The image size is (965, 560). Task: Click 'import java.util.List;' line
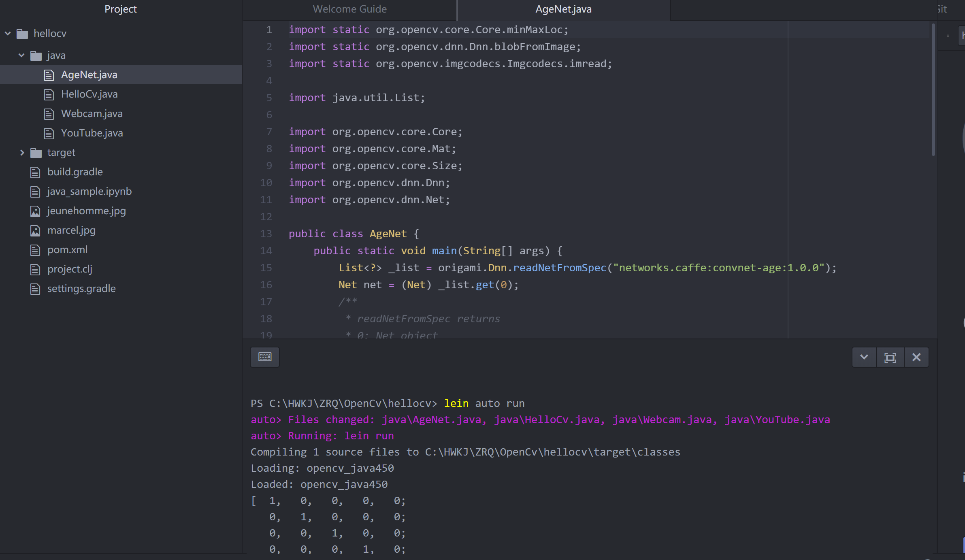(357, 98)
